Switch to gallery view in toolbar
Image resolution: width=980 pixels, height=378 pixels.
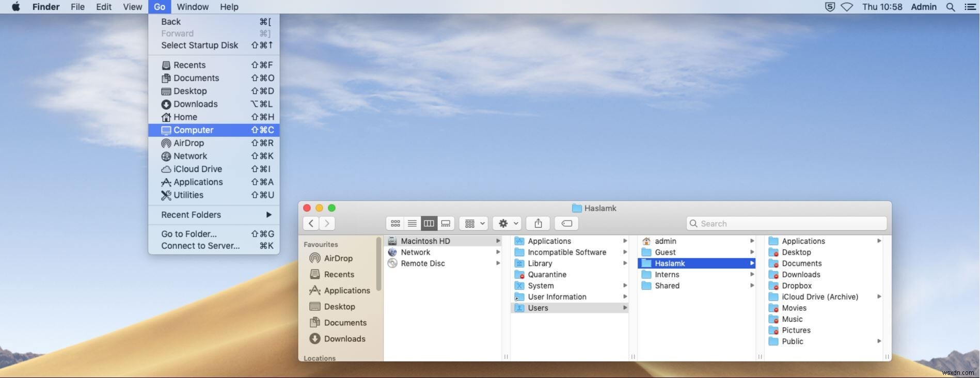click(446, 224)
